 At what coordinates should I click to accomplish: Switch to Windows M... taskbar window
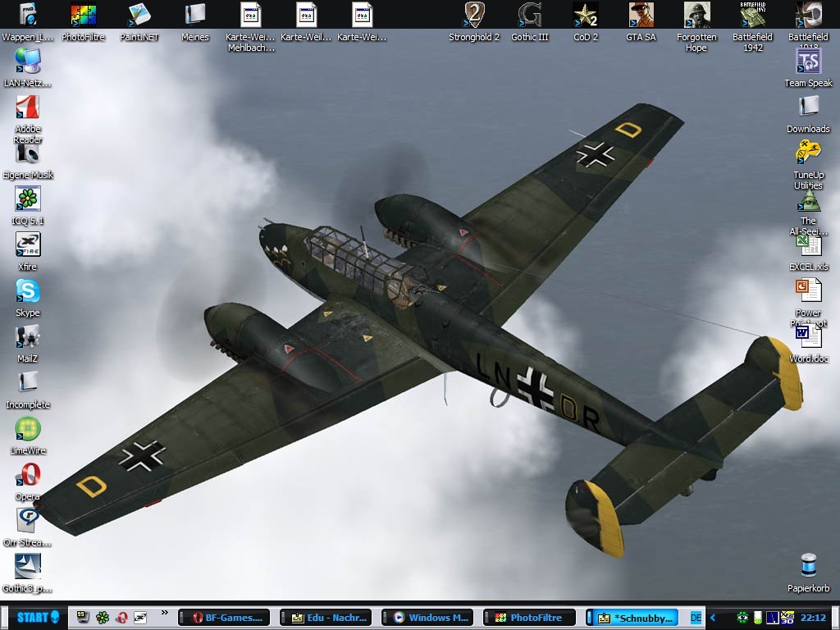427,618
